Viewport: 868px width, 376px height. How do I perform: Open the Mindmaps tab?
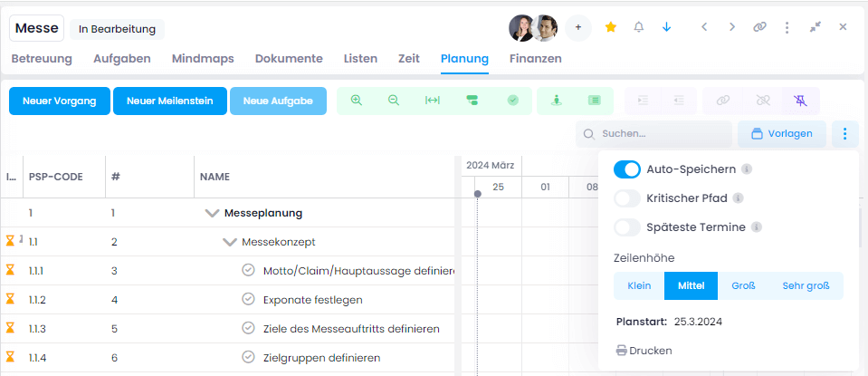pyautogui.click(x=203, y=58)
